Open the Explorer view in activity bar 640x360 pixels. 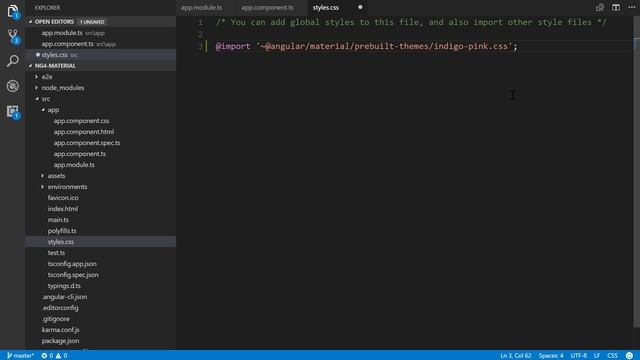pyautogui.click(x=13, y=11)
